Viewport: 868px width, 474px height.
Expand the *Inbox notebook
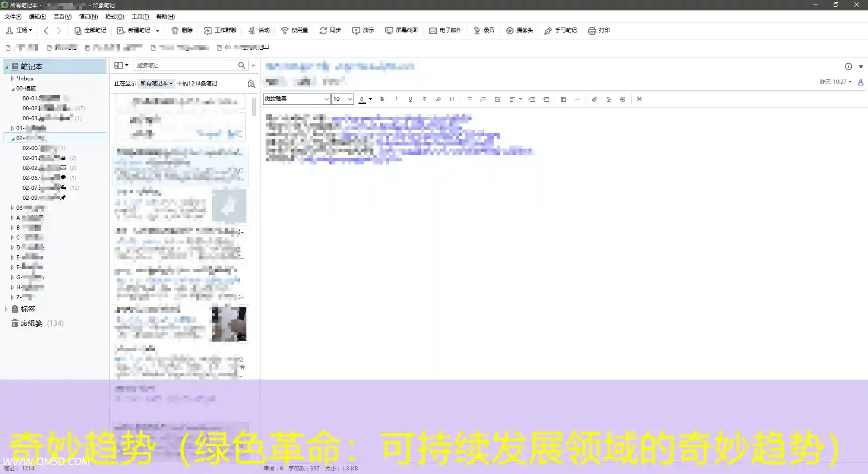click(12, 79)
